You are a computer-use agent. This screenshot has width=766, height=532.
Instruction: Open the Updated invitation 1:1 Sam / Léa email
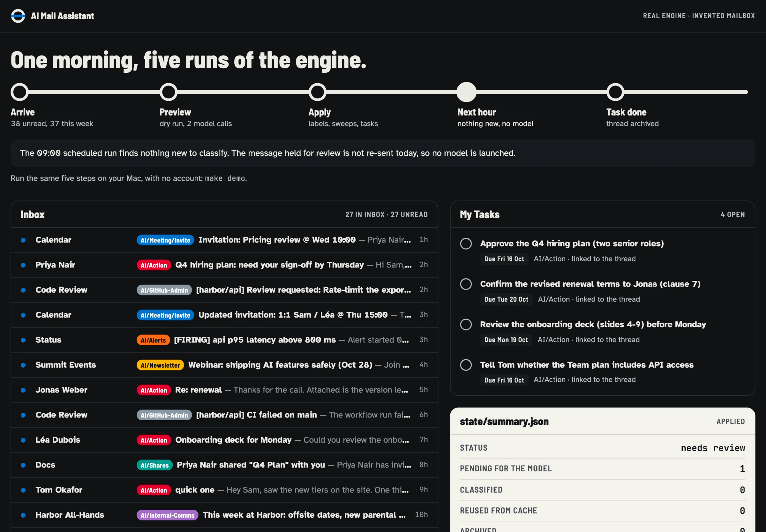tap(224, 315)
